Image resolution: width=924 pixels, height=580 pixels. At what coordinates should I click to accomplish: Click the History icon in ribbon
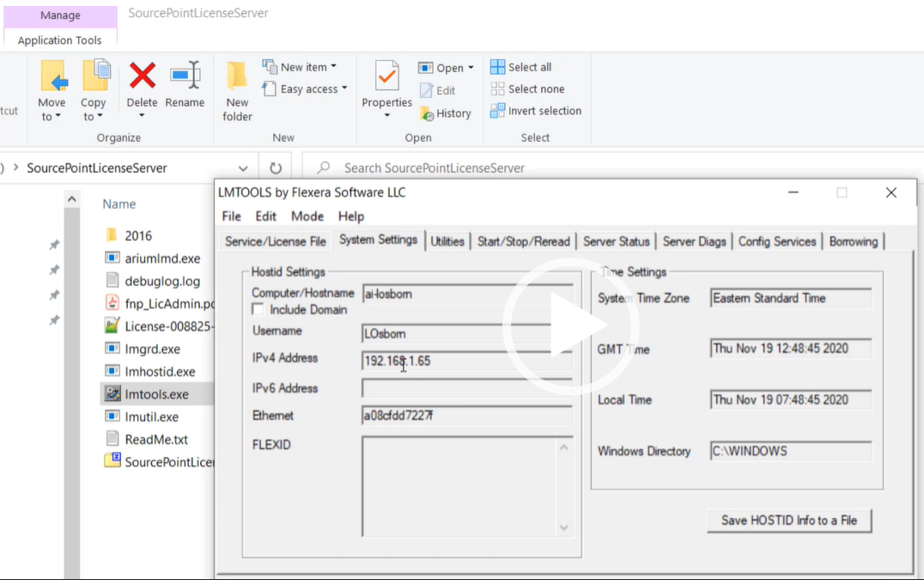(x=427, y=113)
